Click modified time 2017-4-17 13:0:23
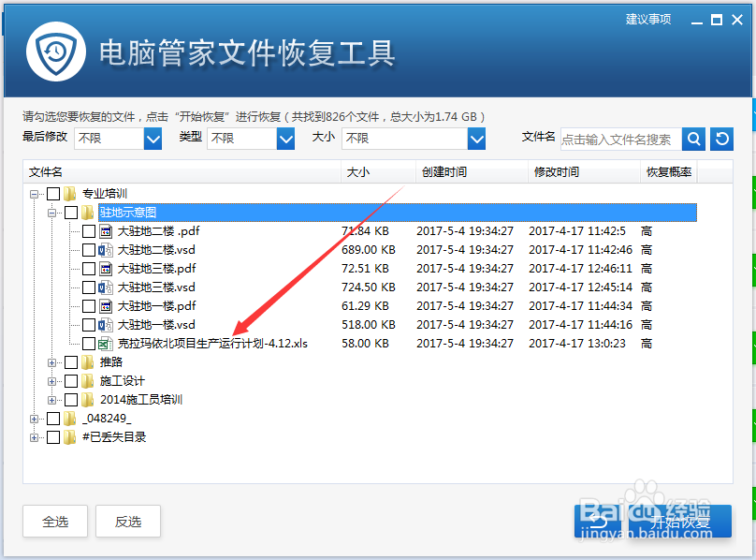Image resolution: width=756 pixels, height=560 pixels. pos(577,344)
